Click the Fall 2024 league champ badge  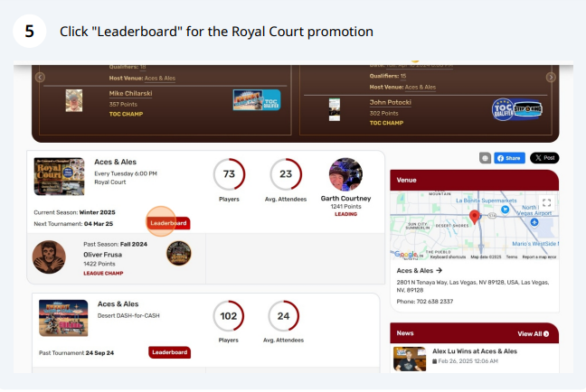click(179, 253)
